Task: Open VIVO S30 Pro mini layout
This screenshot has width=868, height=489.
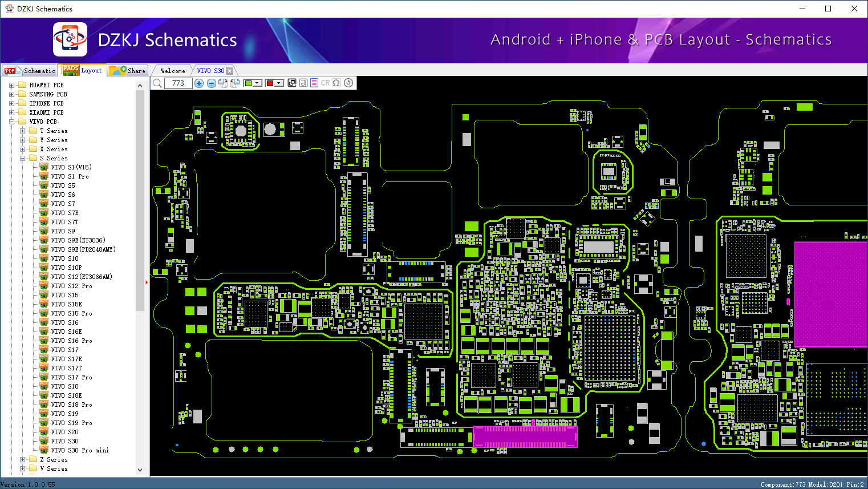Action: 80,450
